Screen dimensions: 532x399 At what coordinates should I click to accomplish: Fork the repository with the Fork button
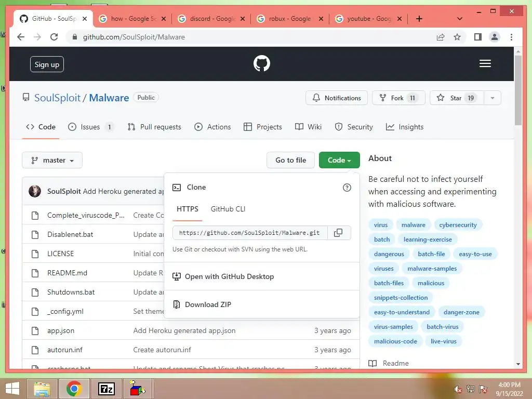pyautogui.click(x=398, y=98)
